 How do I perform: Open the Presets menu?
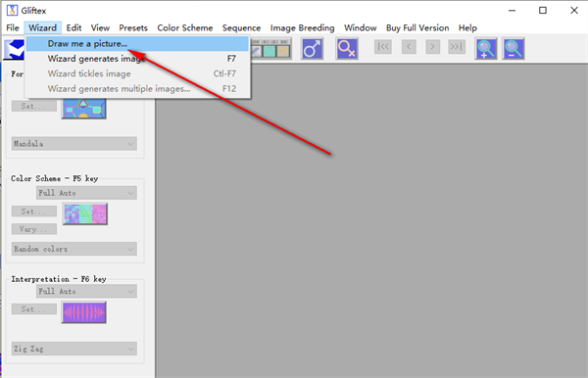[x=133, y=28]
